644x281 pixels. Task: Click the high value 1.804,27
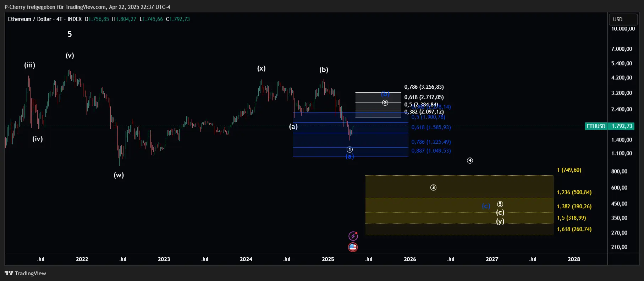click(126, 19)
